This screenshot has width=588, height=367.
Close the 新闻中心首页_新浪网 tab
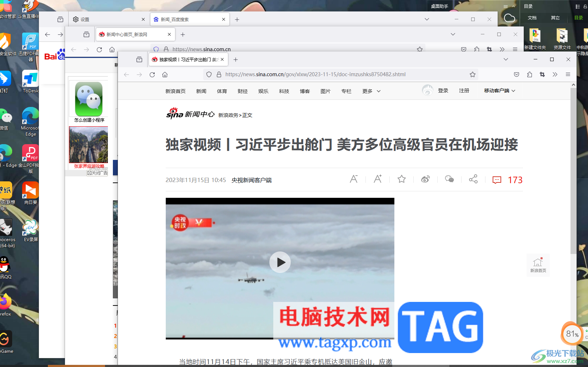tap(169, 34)
